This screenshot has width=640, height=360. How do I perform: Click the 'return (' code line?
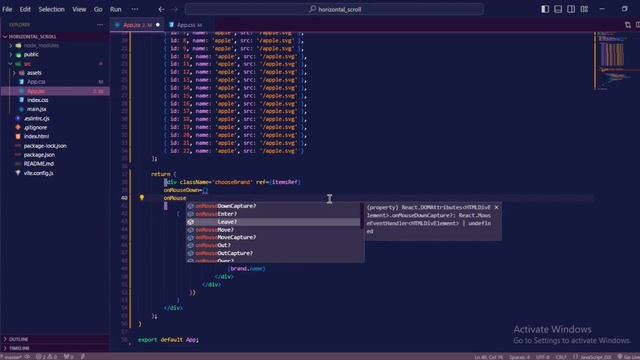(x=163, y=174)
